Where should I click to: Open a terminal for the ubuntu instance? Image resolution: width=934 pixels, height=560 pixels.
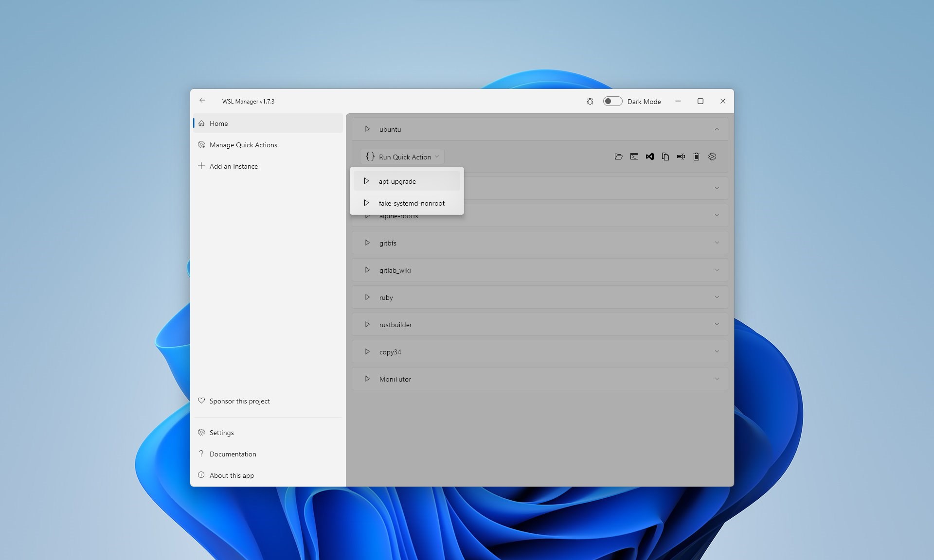[634, 157]
